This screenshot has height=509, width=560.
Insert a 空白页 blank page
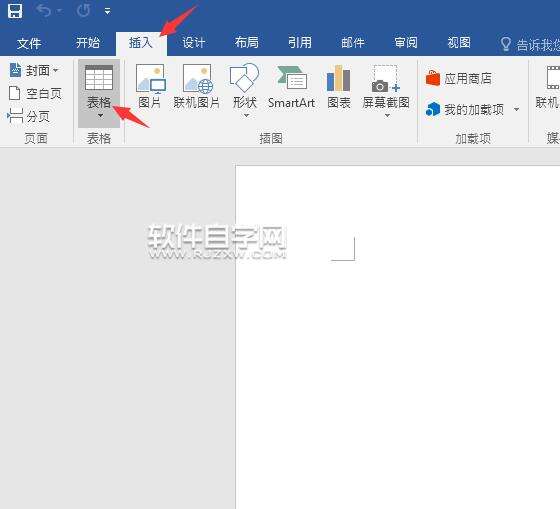(35, 94)
